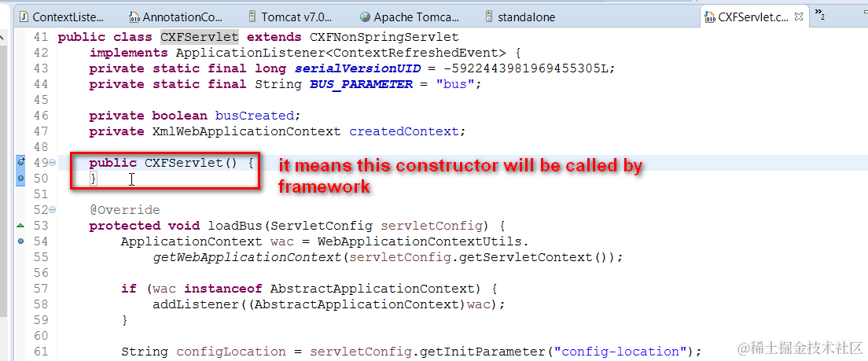Open the Apache Tomca... browser tab
The image size is (868, 361).
tap(410, 17)
